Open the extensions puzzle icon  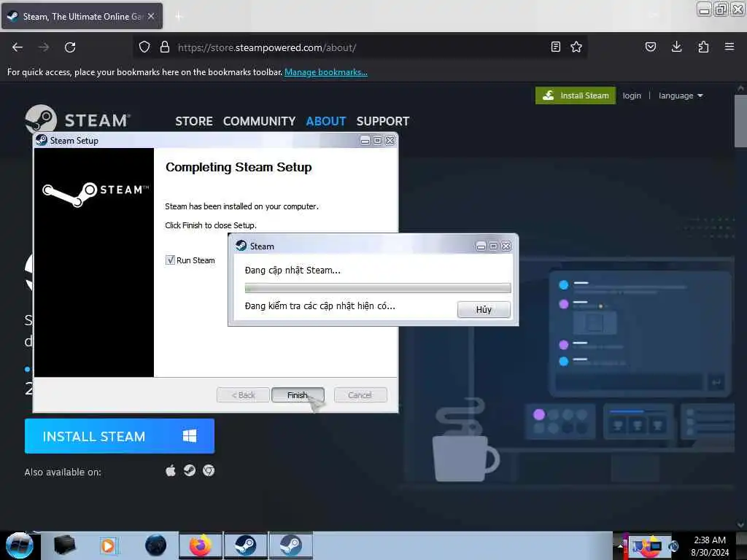tap(703, 47)
